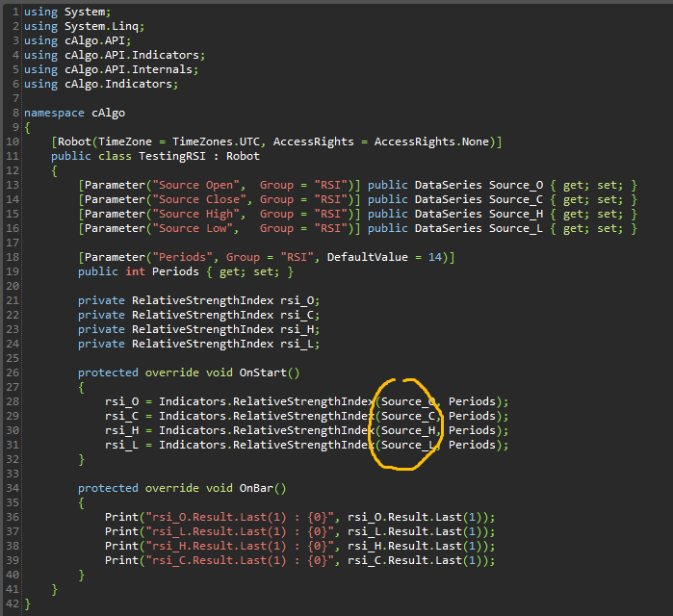Image resolution: width=673 pixels, height=616 pixels.
Task: Click AccessRights.None on line 10
Action: [431, 141]
